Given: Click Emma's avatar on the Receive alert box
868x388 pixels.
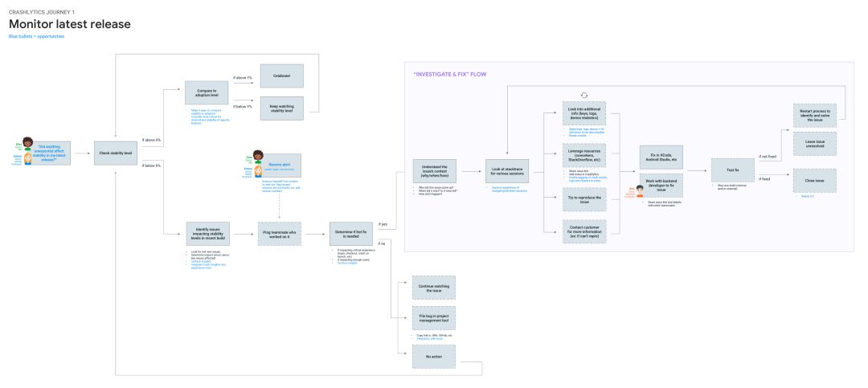Looking at the screenshot, I should pyautogui.click(x=257, y=169).
